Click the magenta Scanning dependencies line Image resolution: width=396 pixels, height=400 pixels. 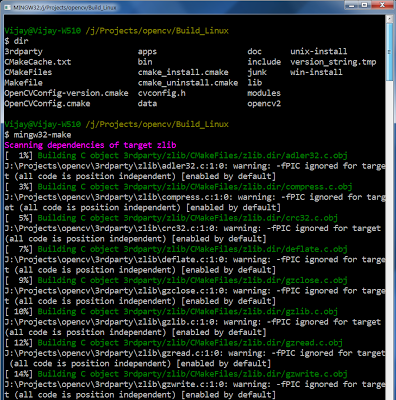[90, 145]
